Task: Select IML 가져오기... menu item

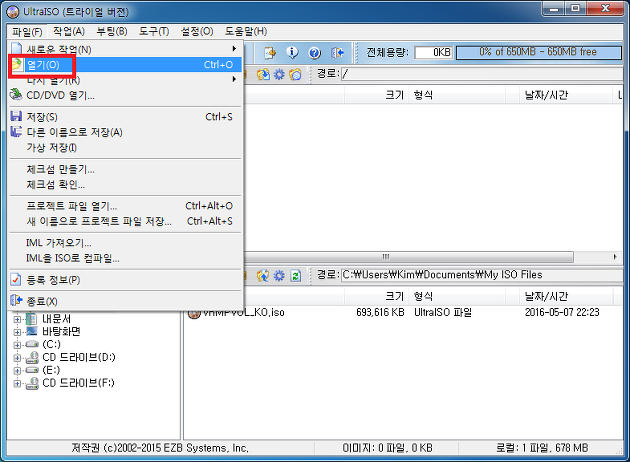Action: pos(125,243)
